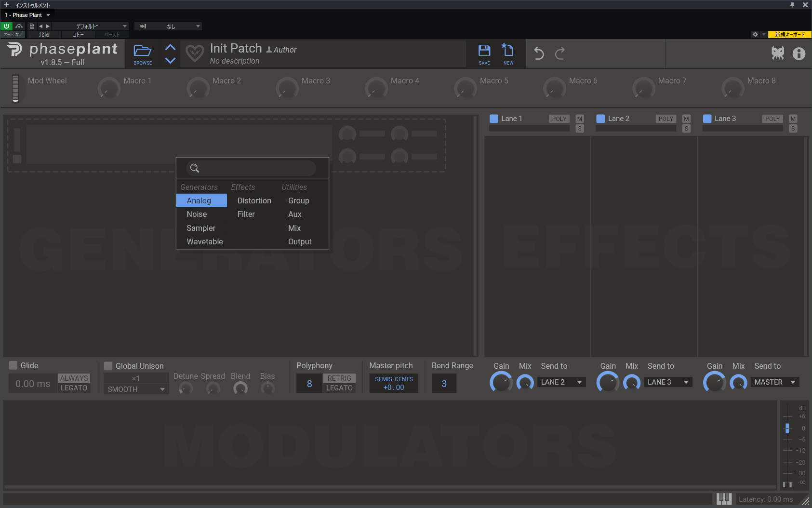Click the master volume dB fader
The image size is (812, 508).
[x=787, y=428]
